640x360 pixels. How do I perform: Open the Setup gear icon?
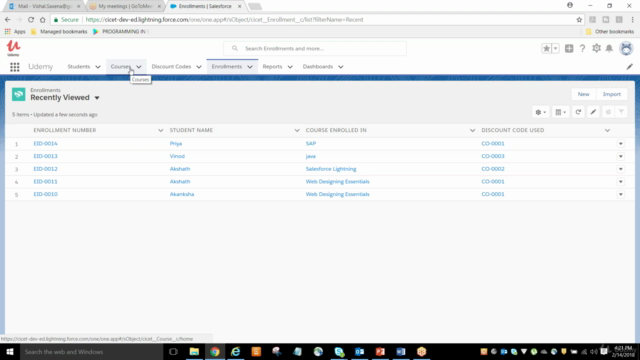point(596,48)
